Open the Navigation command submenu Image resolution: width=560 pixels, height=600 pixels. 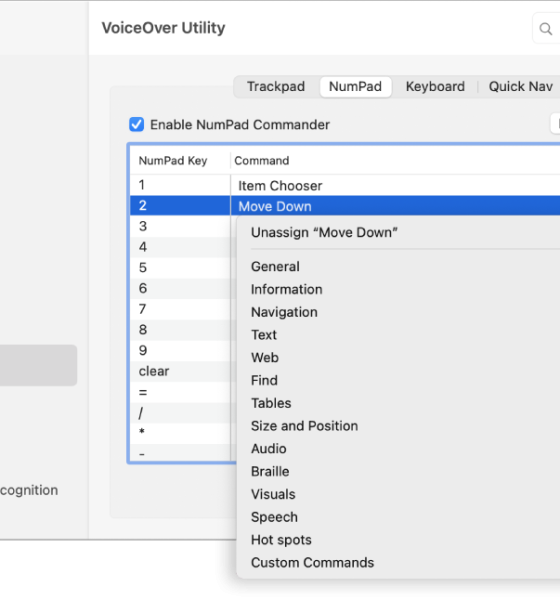click(284, 312)
